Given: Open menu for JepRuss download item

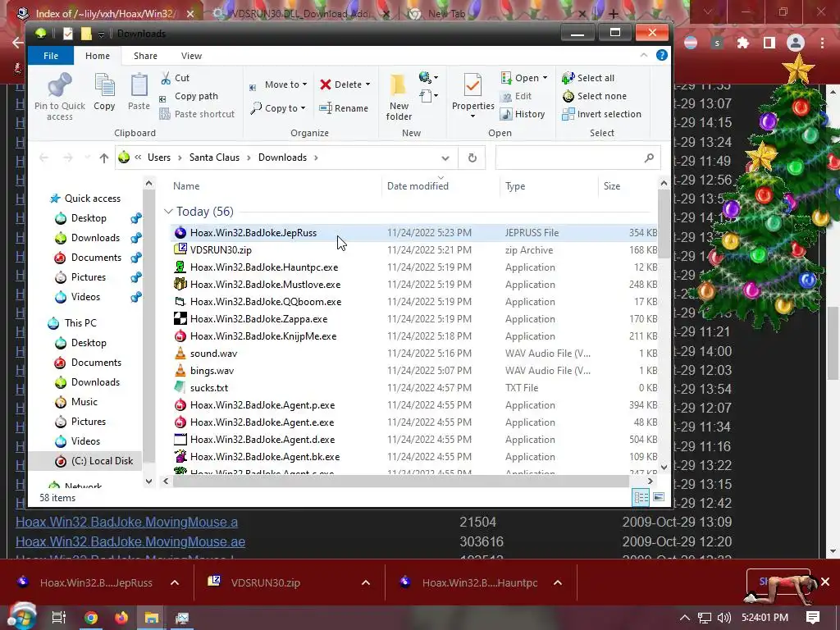Looking at the screenshot, I should click(175, 582).
